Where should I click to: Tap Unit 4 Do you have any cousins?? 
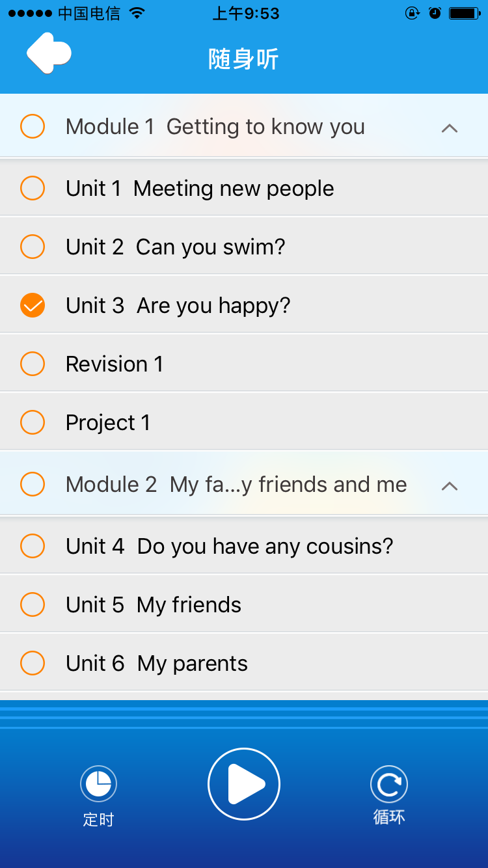[x=229, y=547]
